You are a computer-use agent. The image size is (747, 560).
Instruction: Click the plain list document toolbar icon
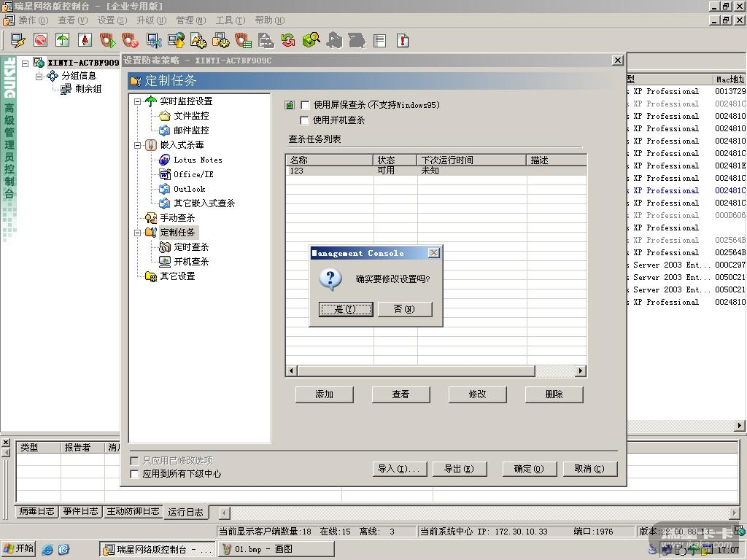(x=379, y=41)
